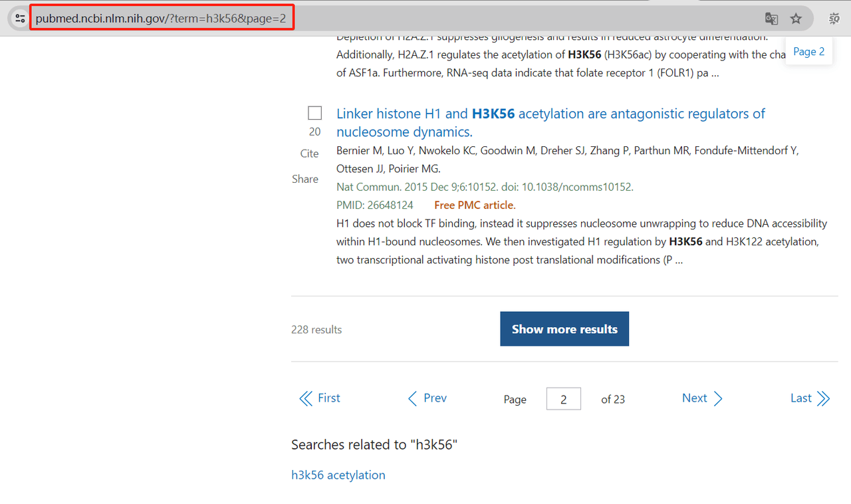Screen dimensions: 851x504
Task: Click the Page 2 floating label
Action: (808, 51)
